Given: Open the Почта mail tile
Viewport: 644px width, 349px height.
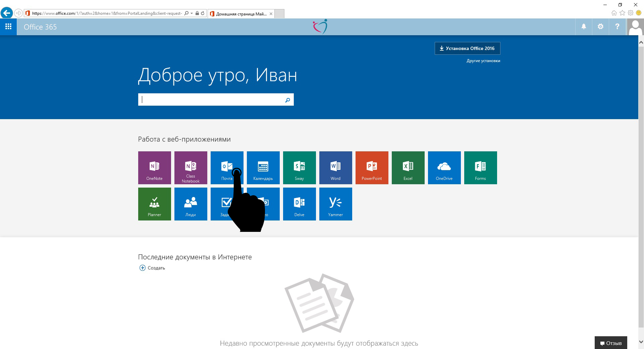Looking at the screenshot, I should (227, 167).
